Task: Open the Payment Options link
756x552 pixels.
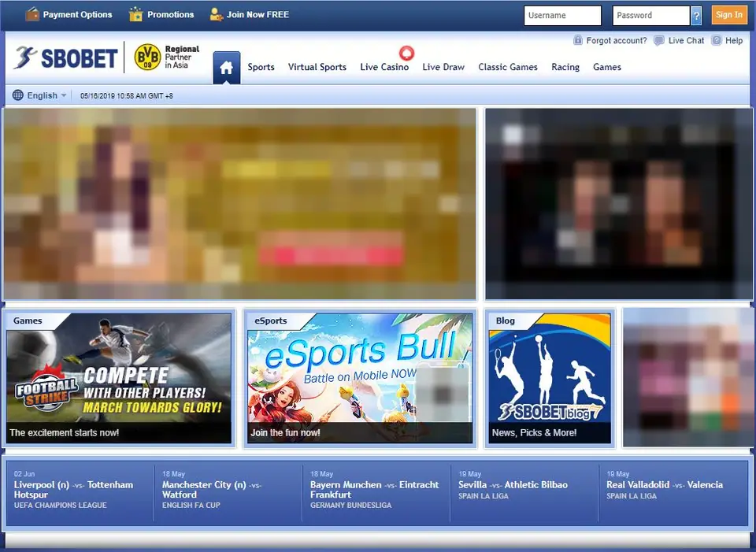Action: 77,14
